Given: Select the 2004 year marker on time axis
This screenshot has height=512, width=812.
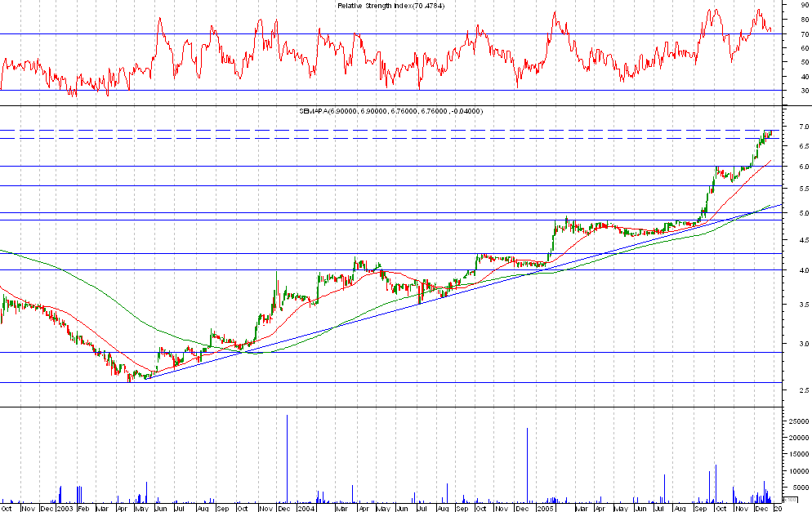Looking at the screenshot, I should tap(306, 508).
